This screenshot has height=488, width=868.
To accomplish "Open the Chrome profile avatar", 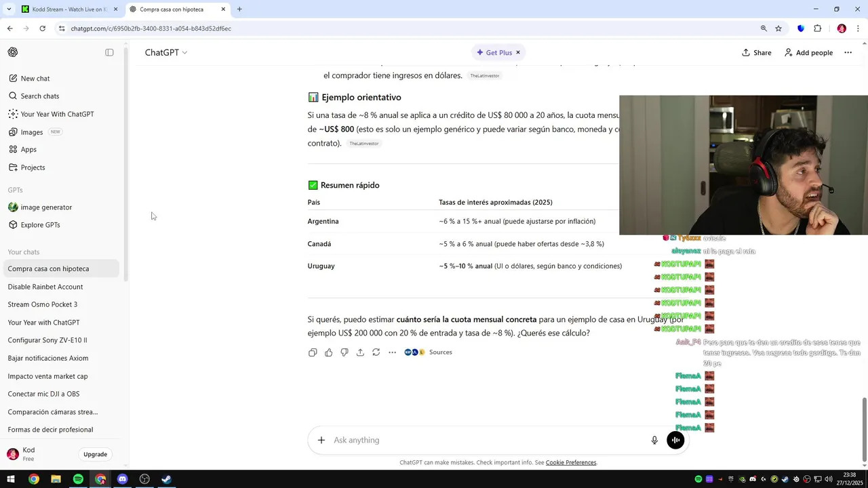I will tap(842, 28).
